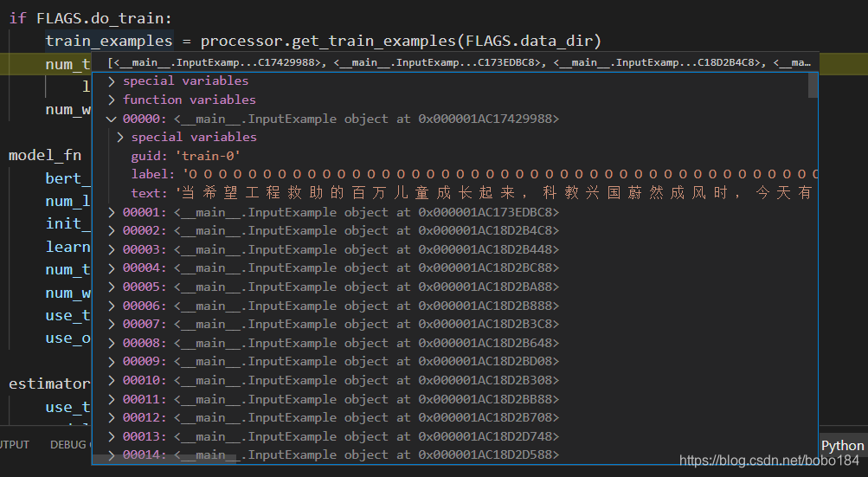Screen dimensions: 868x477
Task: Expand entry 00007 InputExample object
Action: pos(112,324)
